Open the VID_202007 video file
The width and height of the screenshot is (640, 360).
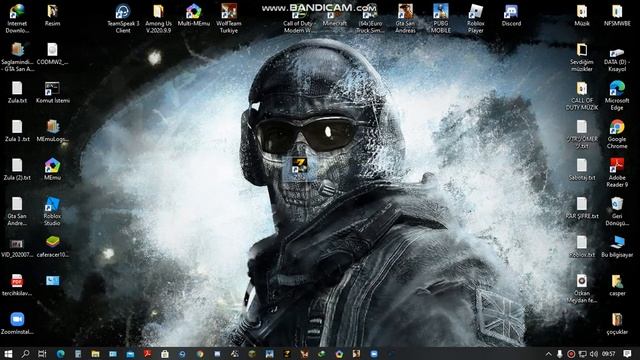pos(17,247)
